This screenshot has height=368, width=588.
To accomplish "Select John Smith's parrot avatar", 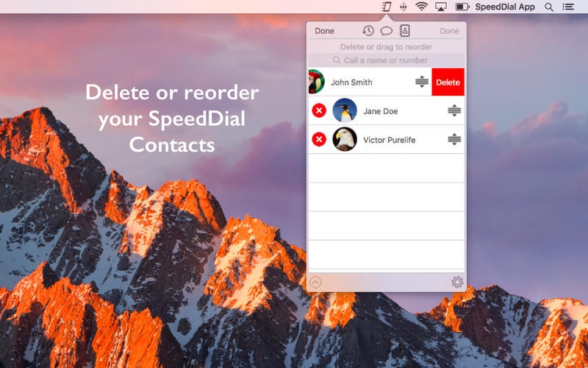I will coord(317,82).
